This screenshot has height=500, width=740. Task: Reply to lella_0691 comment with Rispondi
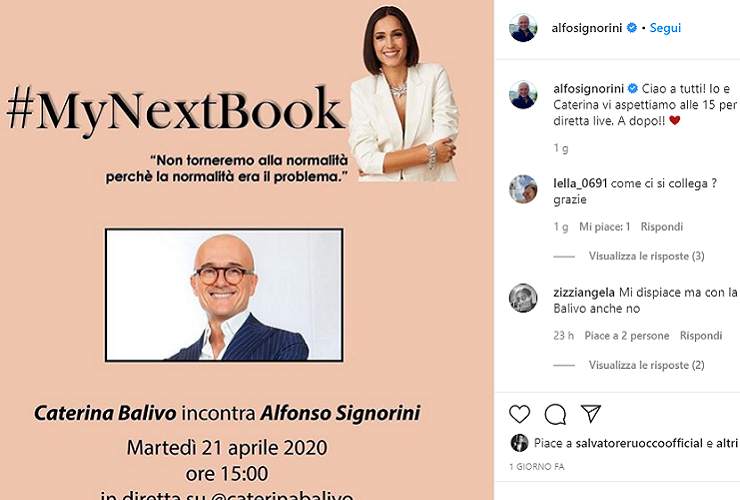point(662,227)
